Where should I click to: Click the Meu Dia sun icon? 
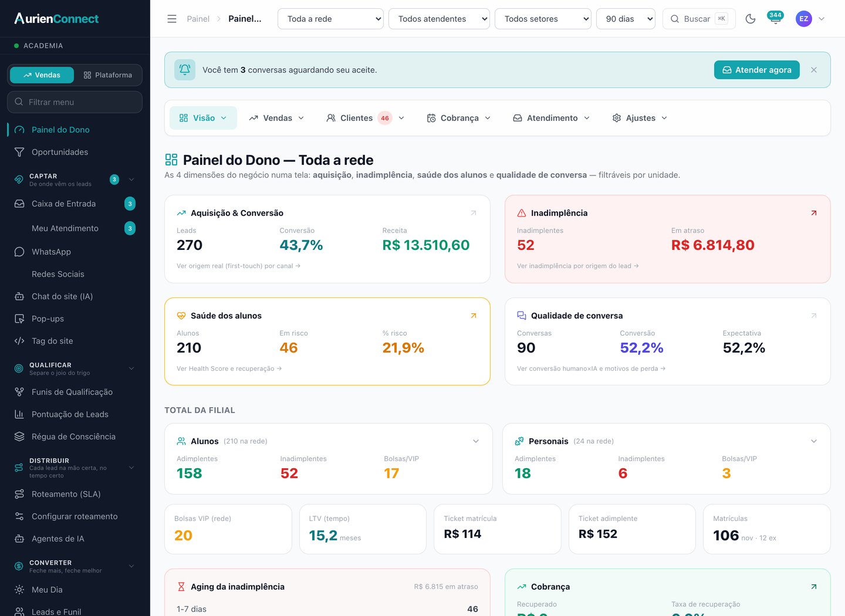19,590
